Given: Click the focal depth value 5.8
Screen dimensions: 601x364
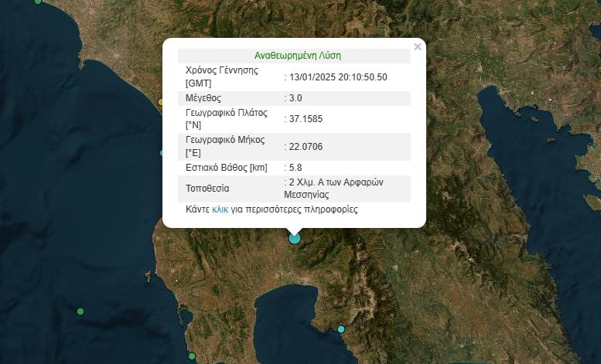Looking at the screenshot, I should [x=297, y=168].
